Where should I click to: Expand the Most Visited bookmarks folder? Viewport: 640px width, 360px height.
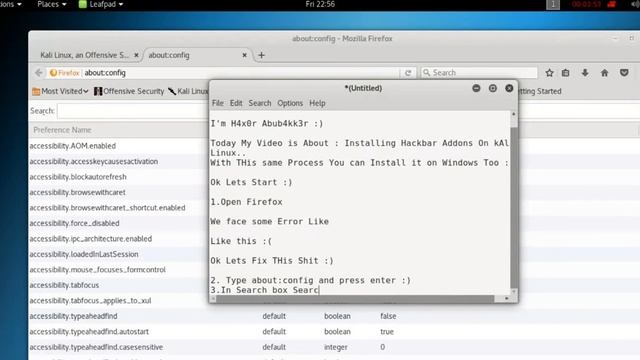point(60,91)
